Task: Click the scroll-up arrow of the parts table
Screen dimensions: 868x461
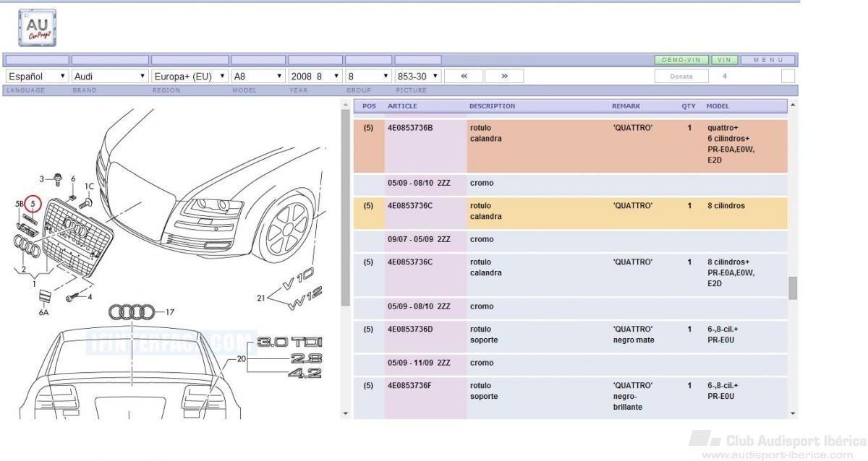Action: click(x=793, y=105)
